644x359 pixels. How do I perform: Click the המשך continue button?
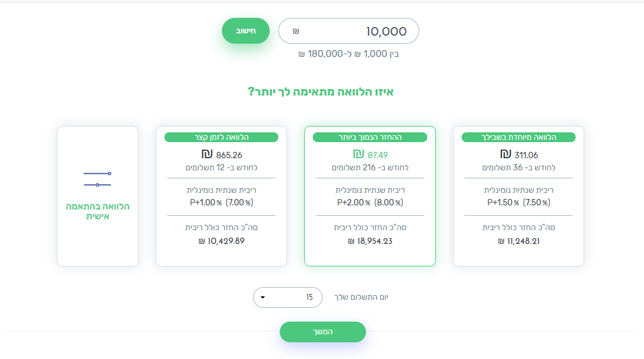click(x=323, y=332)
